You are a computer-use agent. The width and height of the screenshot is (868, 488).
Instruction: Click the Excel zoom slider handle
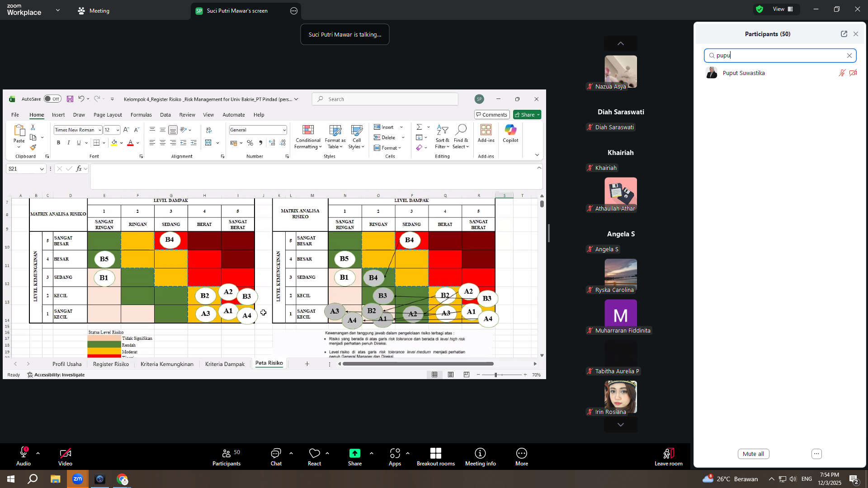pos(496,375)
